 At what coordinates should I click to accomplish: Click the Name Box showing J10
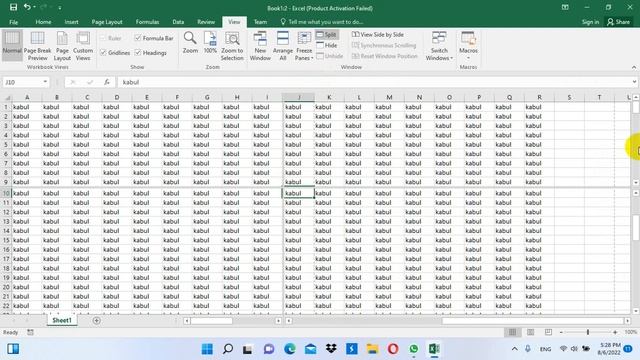pos(22,82)
